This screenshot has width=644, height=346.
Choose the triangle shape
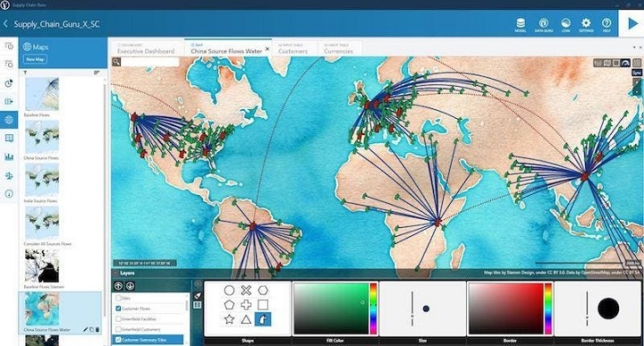246,319
